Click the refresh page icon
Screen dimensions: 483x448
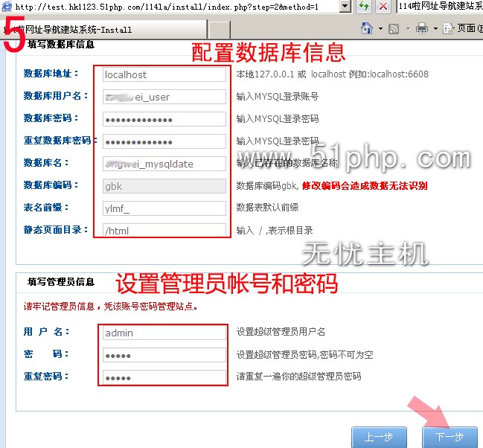coord(364,7)
